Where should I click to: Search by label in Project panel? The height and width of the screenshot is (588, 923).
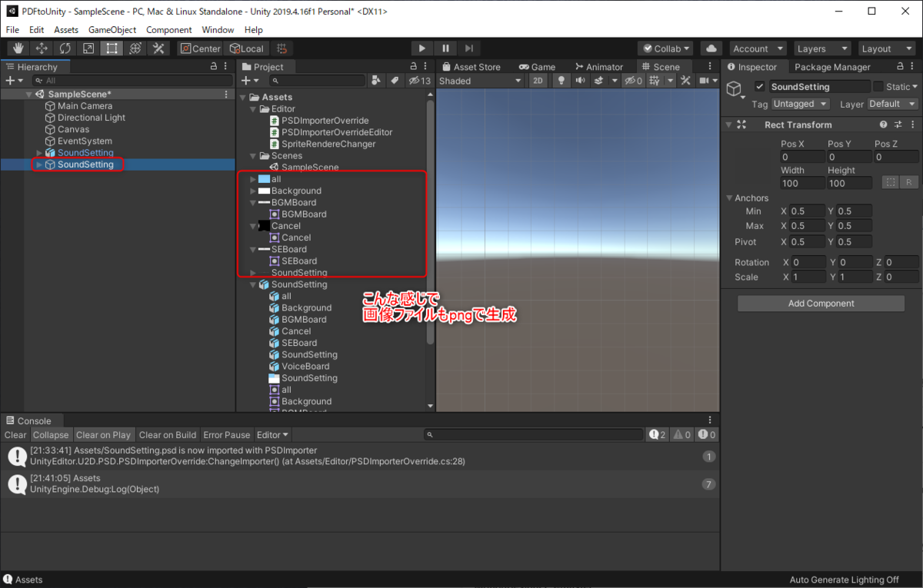pos(394,81)
